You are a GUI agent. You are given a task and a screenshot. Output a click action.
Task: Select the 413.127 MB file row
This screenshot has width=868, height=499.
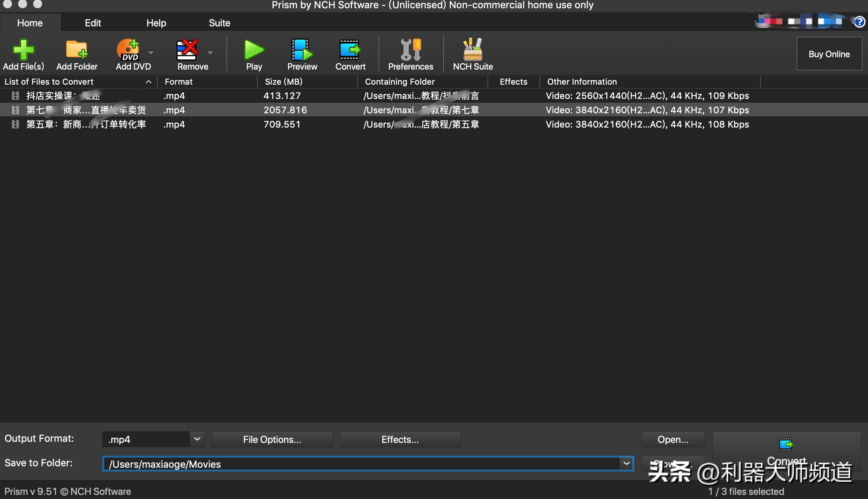pos(282,96)
